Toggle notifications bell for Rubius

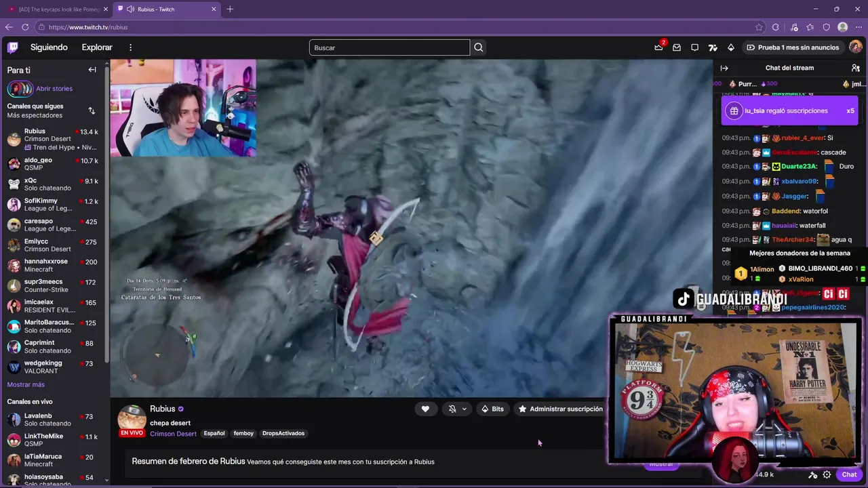point(452,409)
